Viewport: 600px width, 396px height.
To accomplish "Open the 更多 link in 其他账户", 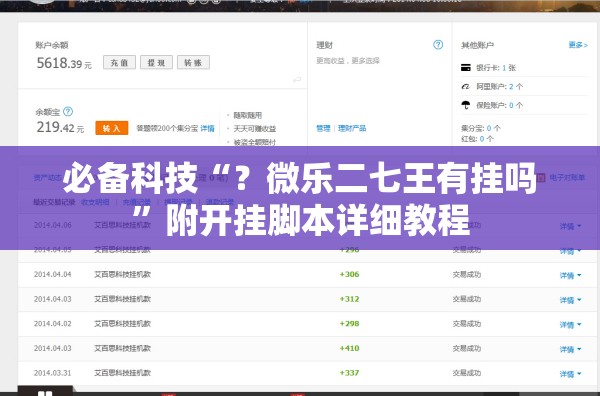I will (x=578, y=45).
